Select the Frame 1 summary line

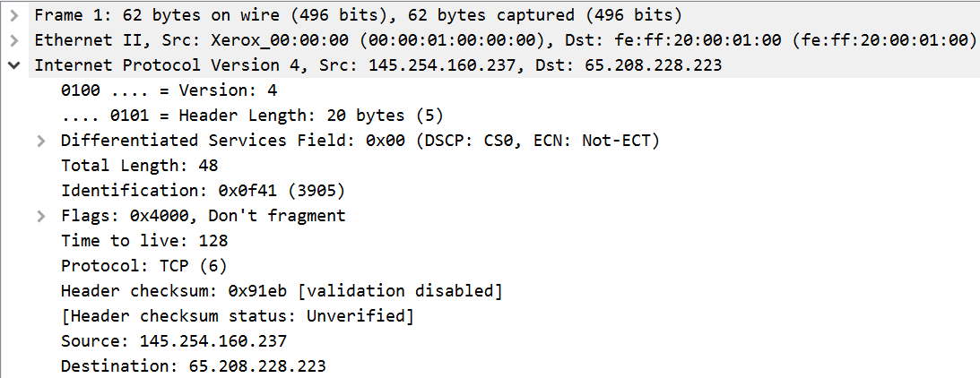pyautogui.click(x=357, y=15)
